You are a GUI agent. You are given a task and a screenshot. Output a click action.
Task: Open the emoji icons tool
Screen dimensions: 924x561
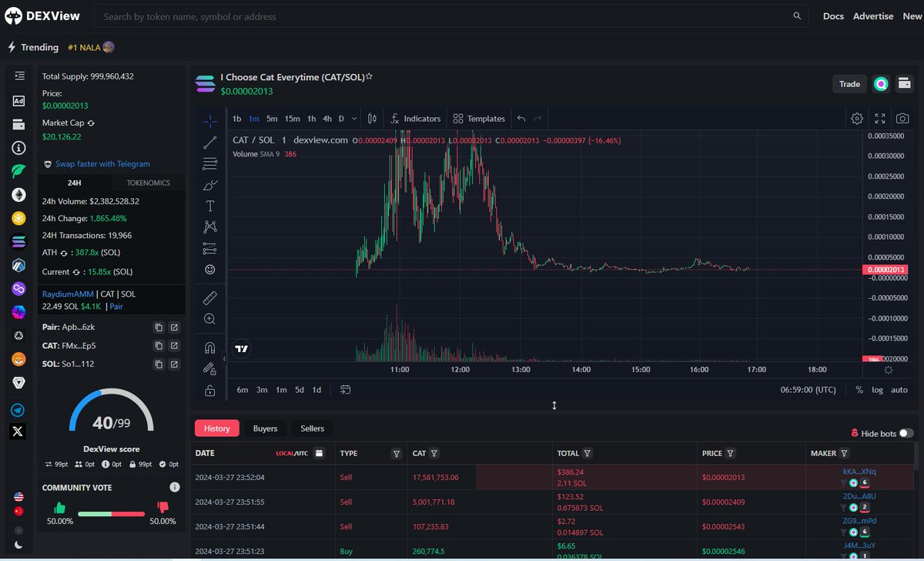point(209,270)
